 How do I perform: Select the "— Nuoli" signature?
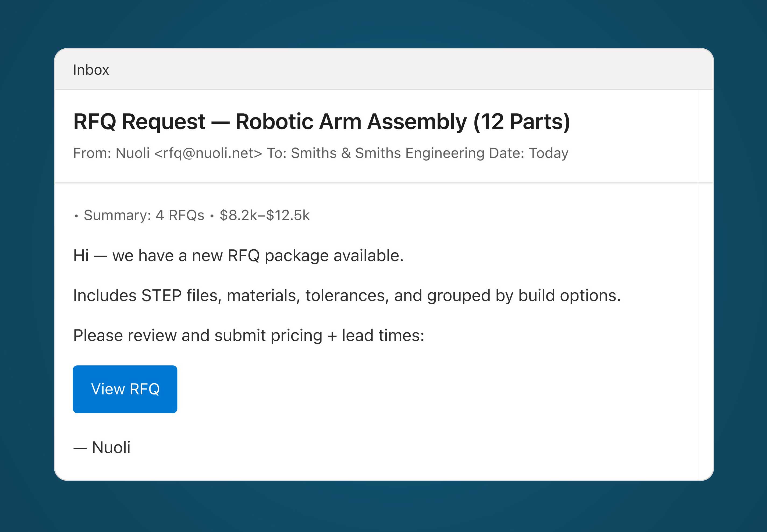tap(102, 447)
